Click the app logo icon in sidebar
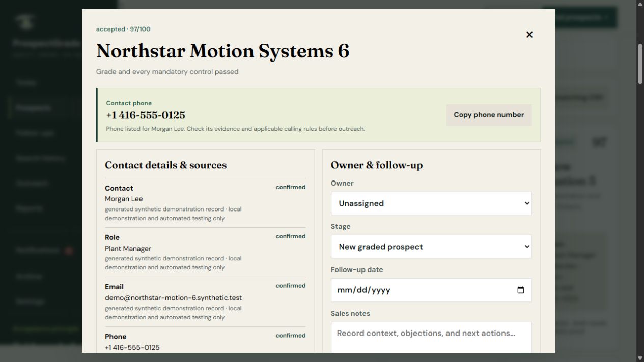This screenshot has height=362, width=644. click(24, 21)
